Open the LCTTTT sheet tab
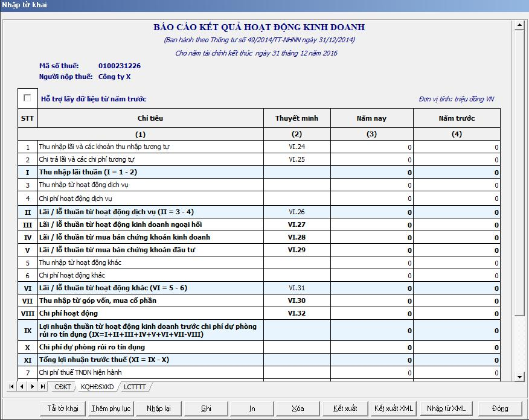The height and width of the screenshot is (420, 529). pyautogui.click(x=136, y=387)
